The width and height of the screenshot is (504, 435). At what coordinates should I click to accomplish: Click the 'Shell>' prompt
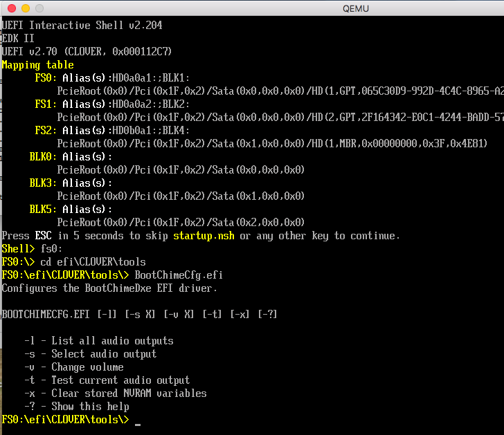(18, 249)
